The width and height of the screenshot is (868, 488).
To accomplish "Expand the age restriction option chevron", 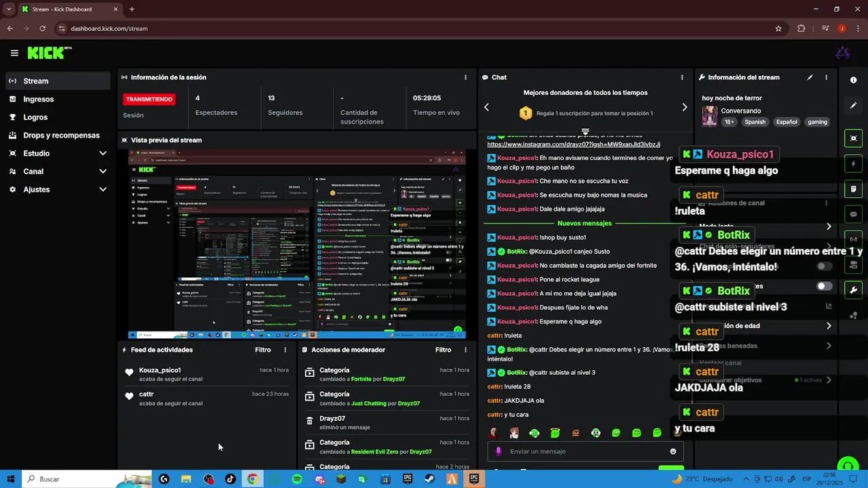I will click(829, 326).
